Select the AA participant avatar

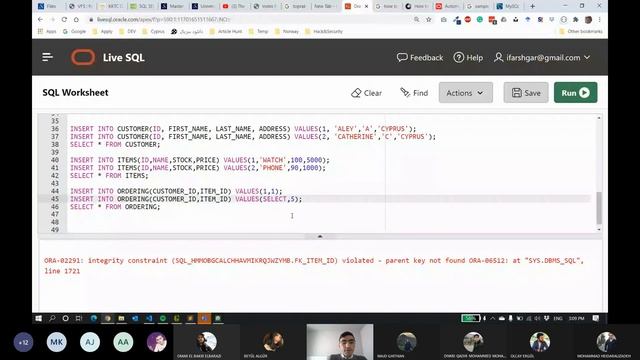point(123,342)
